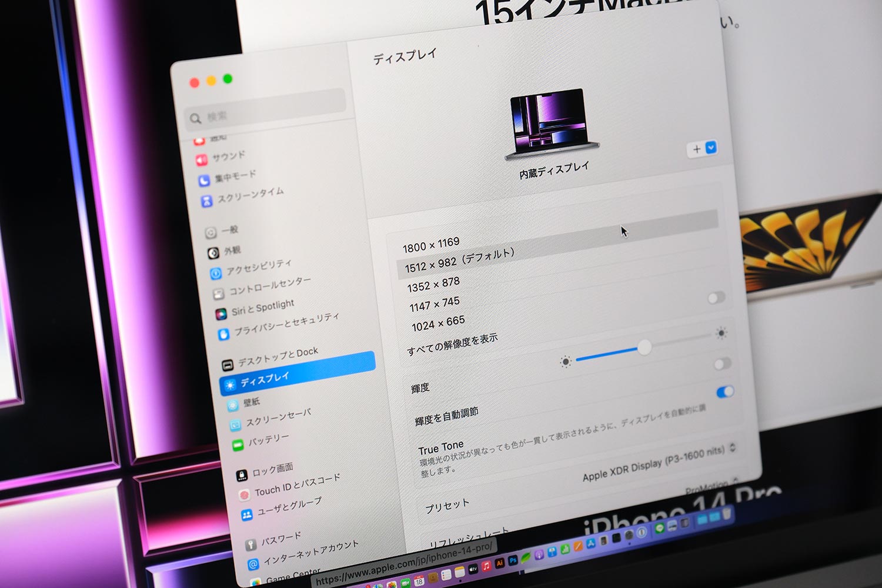Choose resolution 1800 × 1169
This screenshot has width=882, height=588.
(431, 245)
